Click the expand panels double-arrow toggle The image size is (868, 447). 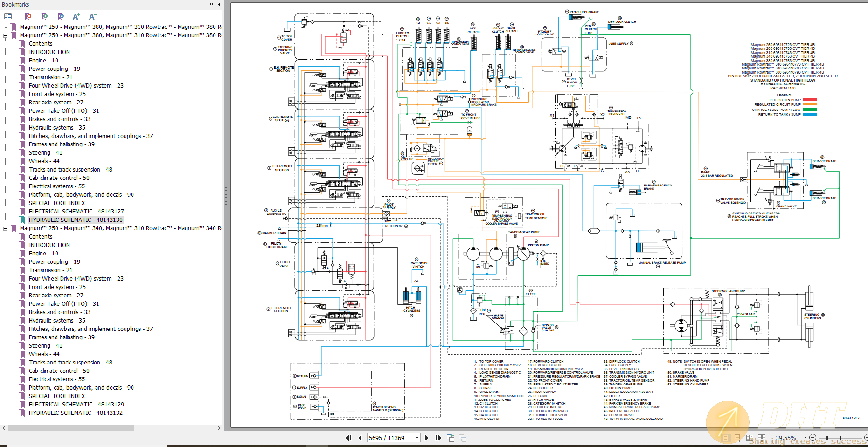click(212, 4)
